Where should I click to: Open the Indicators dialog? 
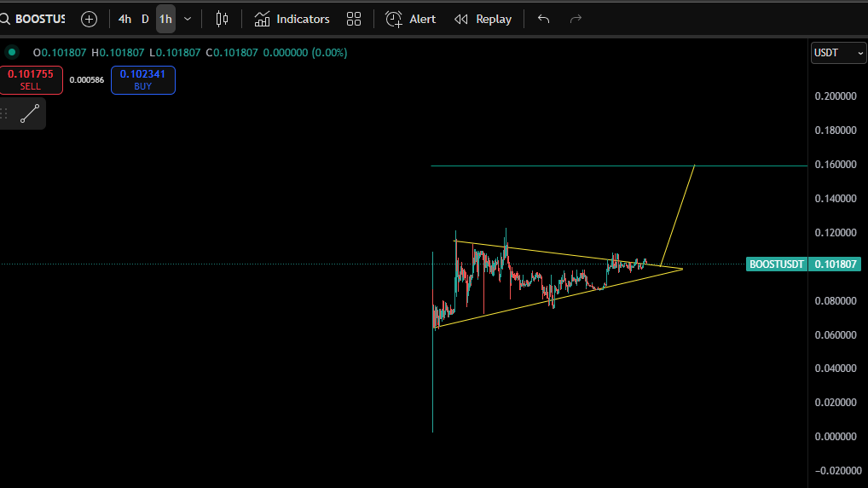click(x=292, y=19)
